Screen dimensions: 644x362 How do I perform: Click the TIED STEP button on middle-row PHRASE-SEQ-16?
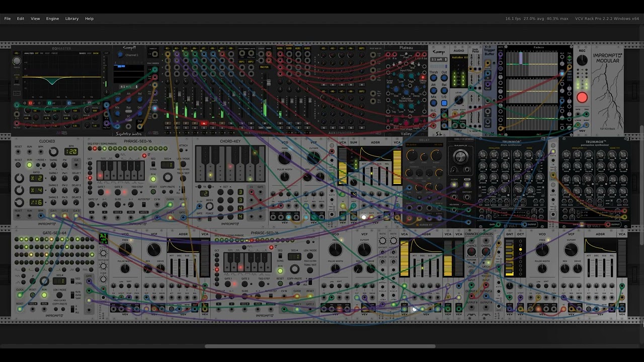(134, 192)
